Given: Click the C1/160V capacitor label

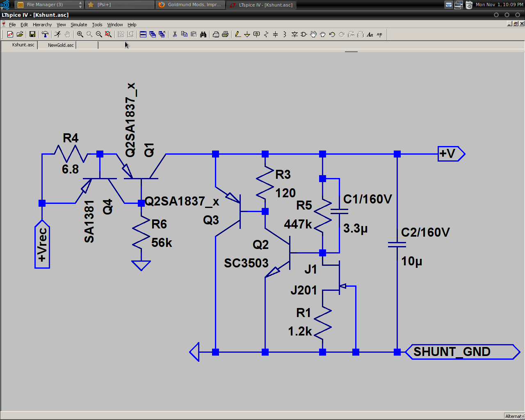Looking at the screenshot, I should [x=367, y=199].
